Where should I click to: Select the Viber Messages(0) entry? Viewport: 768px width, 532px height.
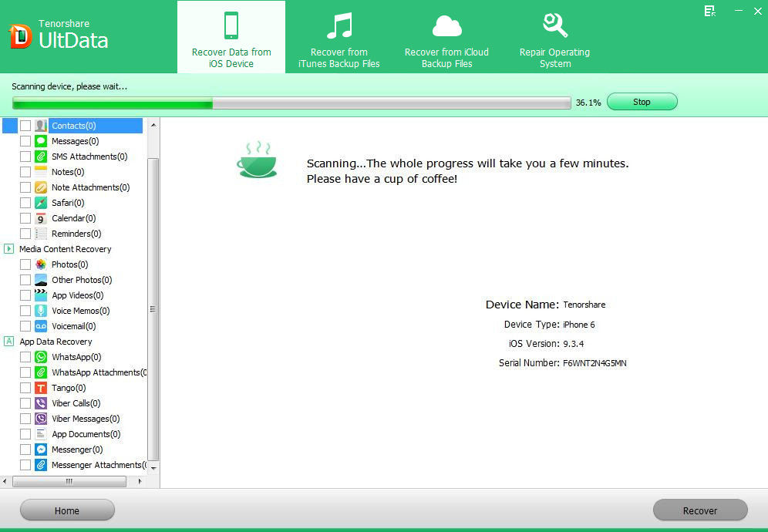coord(86,419)
